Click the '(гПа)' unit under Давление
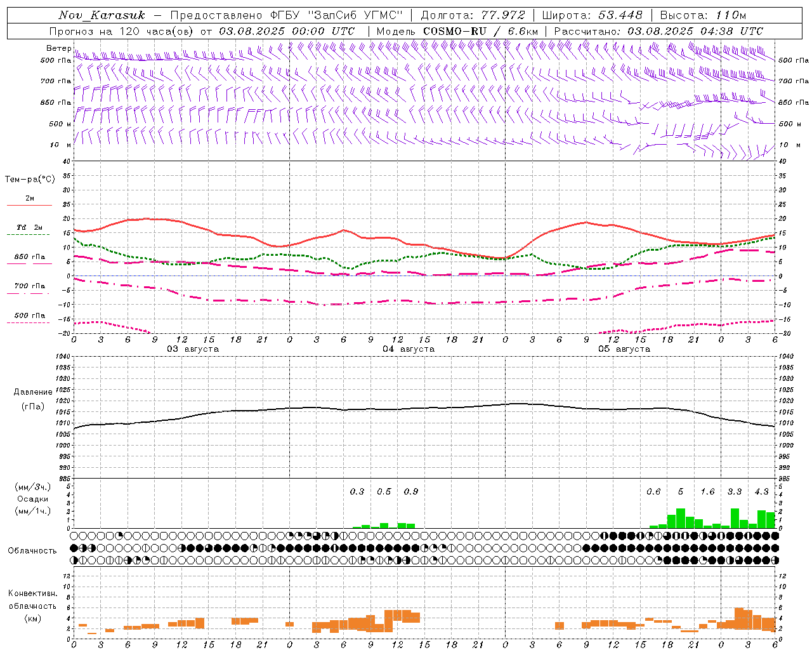This screenshot has width=812, height=650. point(33,407)
